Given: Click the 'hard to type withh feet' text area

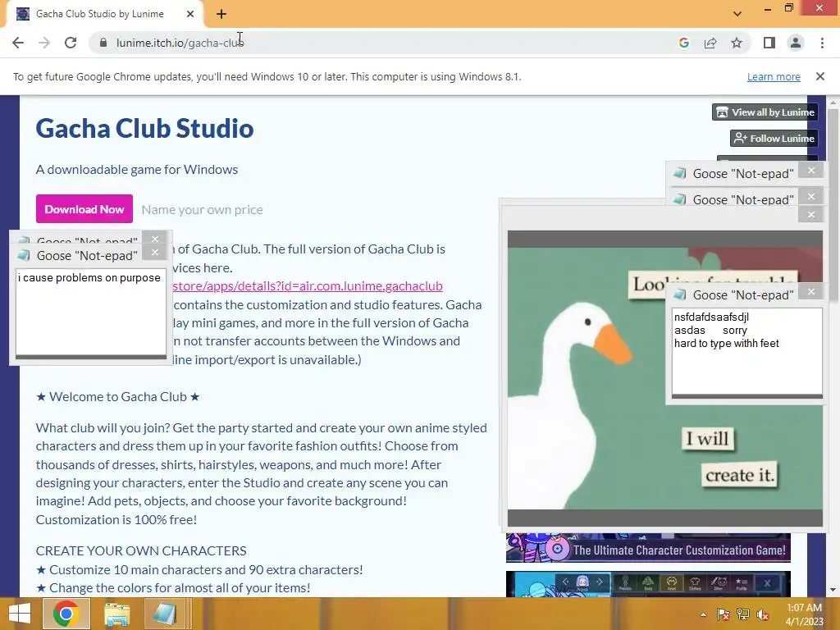Looking at the screenshot, I should pyautogui.click(x=747, y=351).
